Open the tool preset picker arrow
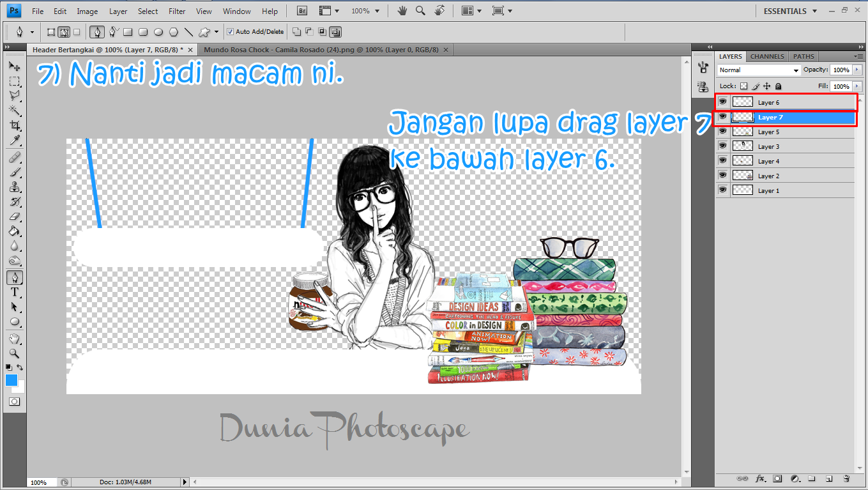 [x=32, y=31]
